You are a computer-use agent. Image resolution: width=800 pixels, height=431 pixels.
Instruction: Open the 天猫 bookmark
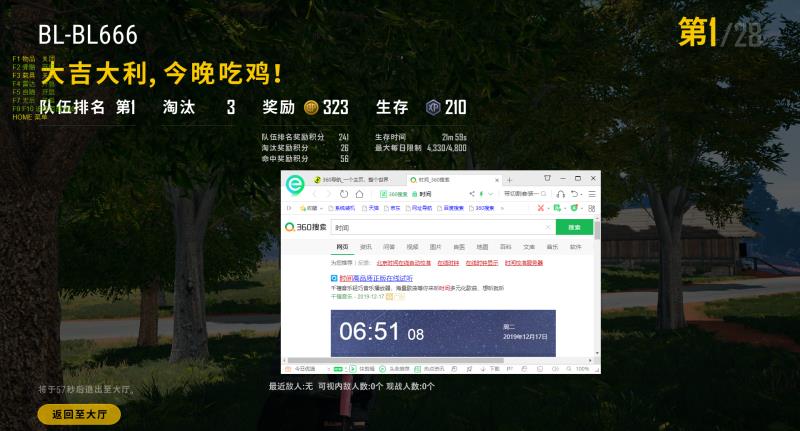pyautogui.click(x=370, y=208)
